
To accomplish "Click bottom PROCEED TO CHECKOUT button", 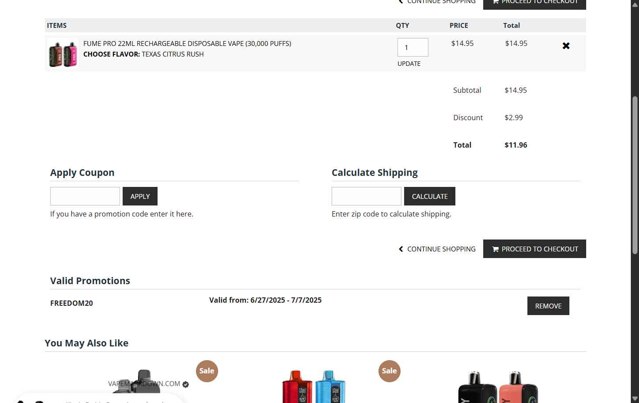I will (534, 249).
